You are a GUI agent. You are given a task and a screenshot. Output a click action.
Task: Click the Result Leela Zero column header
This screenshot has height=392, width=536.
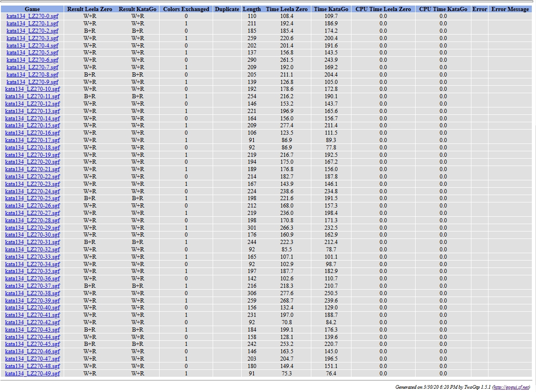(89, 9)
